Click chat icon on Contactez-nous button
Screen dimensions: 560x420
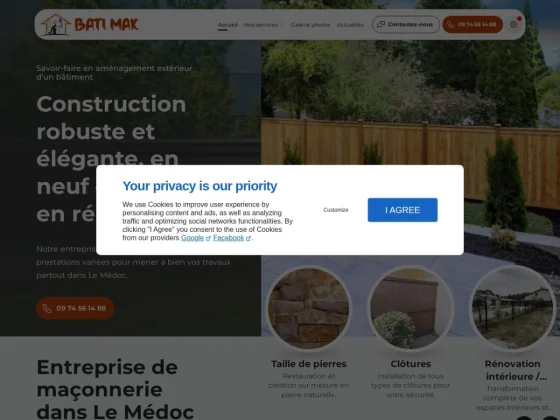(381, 24)
